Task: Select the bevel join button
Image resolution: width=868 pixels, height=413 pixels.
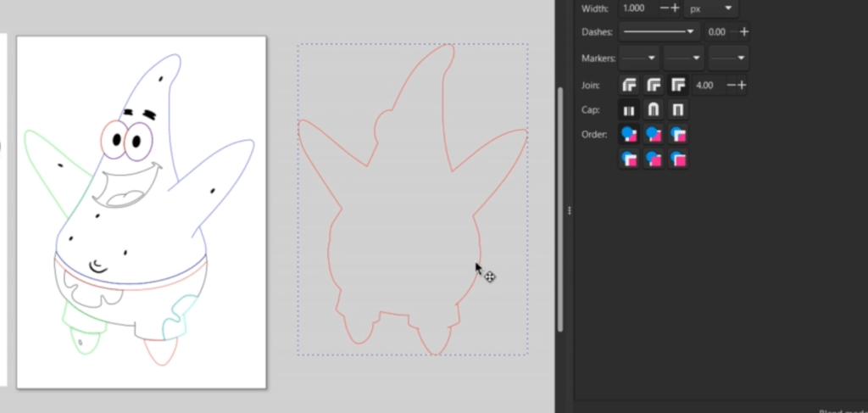Action: (x=629, y=85)
